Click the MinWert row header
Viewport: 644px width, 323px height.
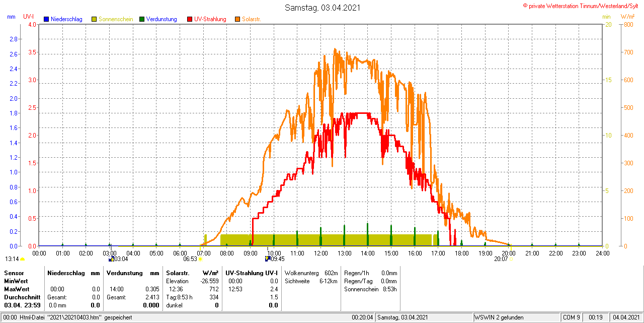[16, 281]
